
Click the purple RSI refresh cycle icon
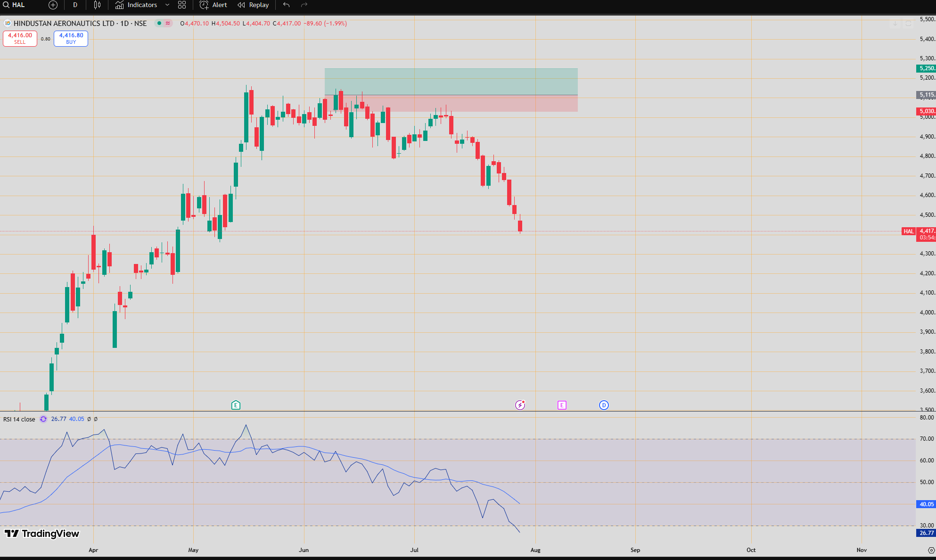point(43,419)
